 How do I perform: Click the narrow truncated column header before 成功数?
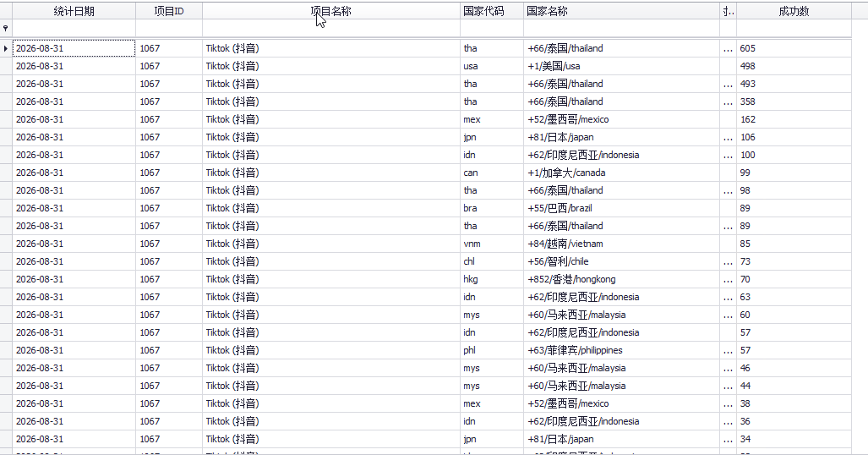(x=728, y=10)
